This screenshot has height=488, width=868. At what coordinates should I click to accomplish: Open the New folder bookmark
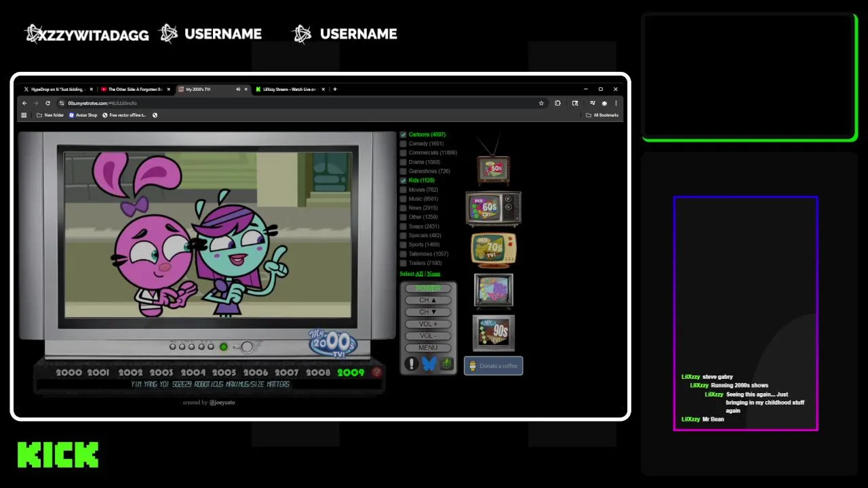(x=50, y=115)
